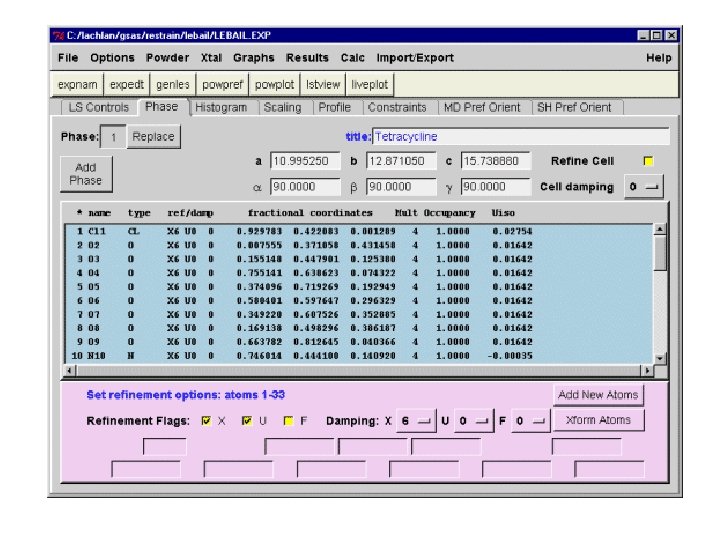Click horizontal scrollbar right arrow
The image size is (720, 540).
[x=647, y=370]
